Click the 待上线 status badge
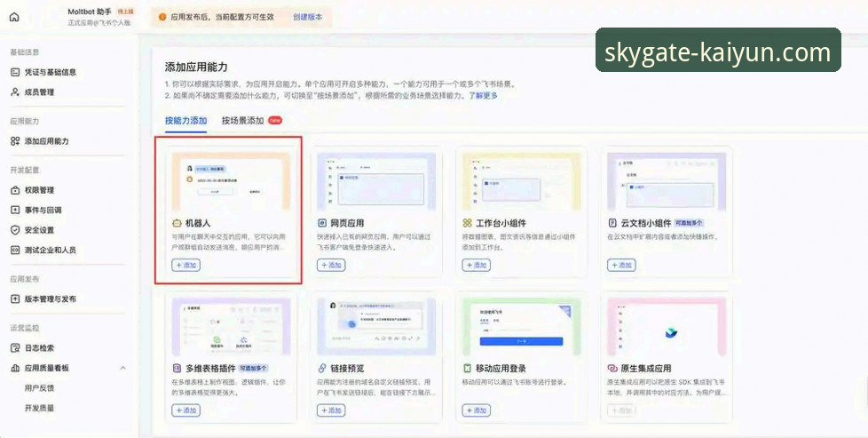The image size is (868, 438). coord(125,12)
